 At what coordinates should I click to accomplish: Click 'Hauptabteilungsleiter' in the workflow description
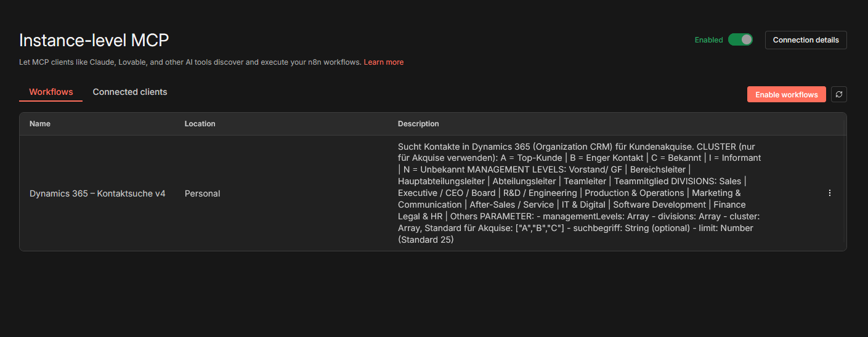tap(441, 181)
